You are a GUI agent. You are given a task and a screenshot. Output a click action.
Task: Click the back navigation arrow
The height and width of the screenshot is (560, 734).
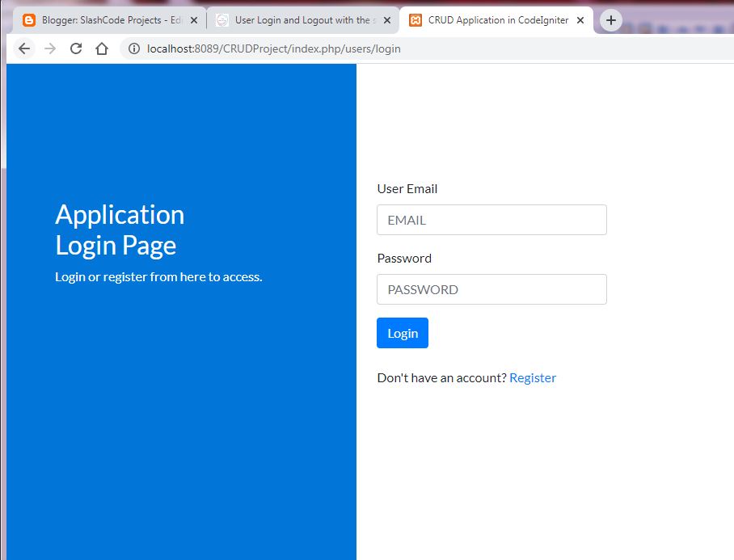pyautogui.click(x=23, y=48)
